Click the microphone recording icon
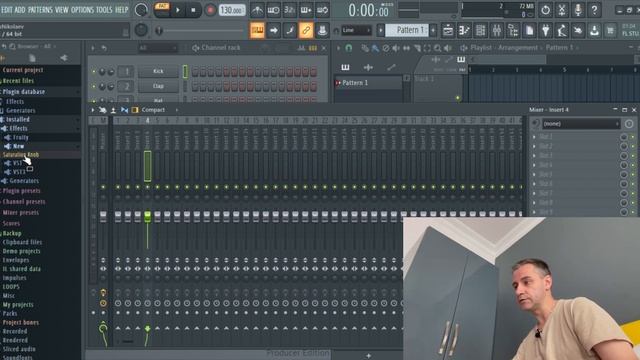The width and height of the screenshot is (640, 360). pos(578,10)
